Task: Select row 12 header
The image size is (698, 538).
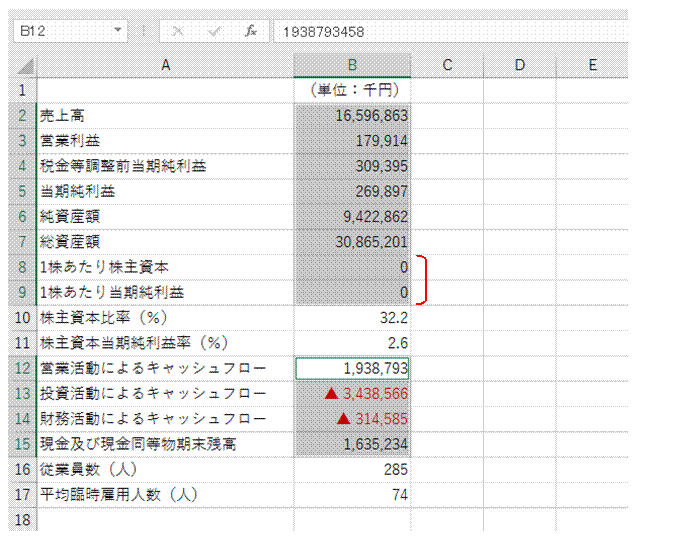Action: tap(22, 368)
